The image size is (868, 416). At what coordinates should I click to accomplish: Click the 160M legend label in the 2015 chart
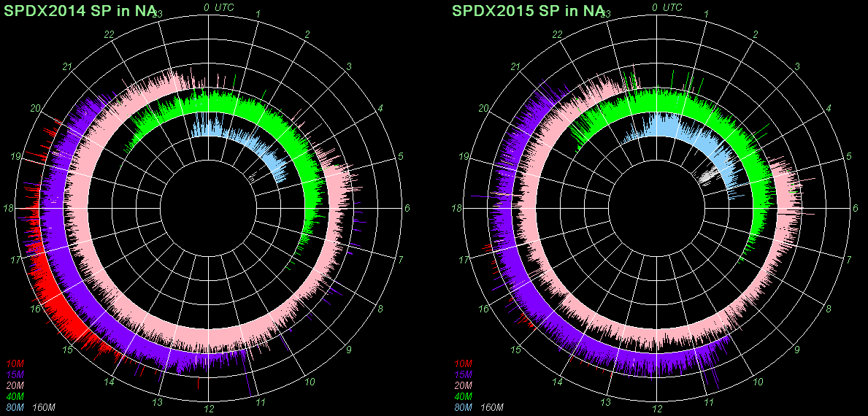[493, 407]
